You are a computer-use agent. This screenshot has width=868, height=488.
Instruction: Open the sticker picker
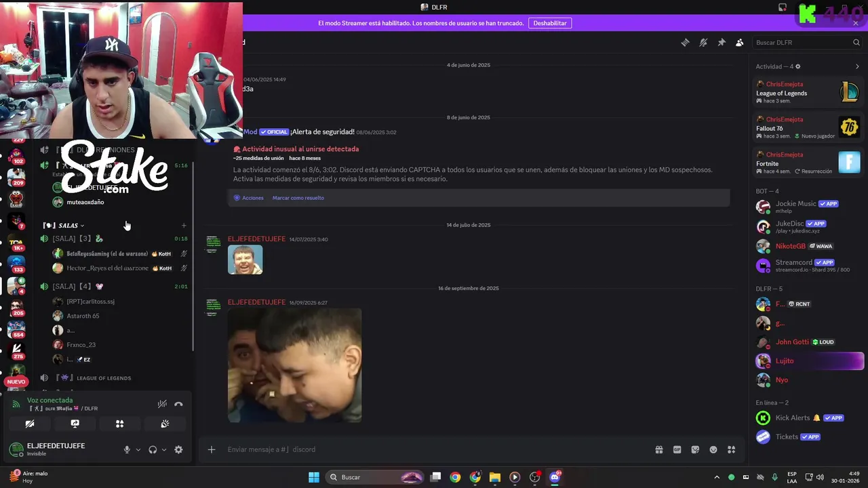[x=695, y=449]
